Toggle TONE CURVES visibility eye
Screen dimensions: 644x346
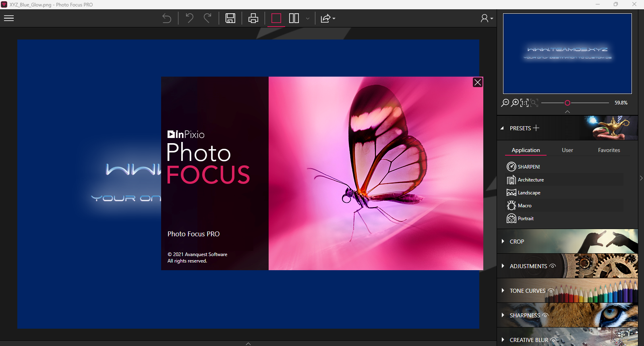[x=551, y=291]
